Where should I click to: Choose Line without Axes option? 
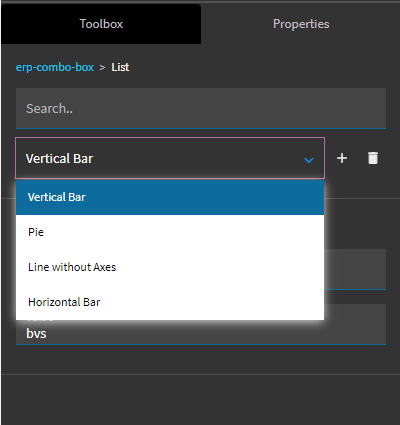click(x=170, y=267)
